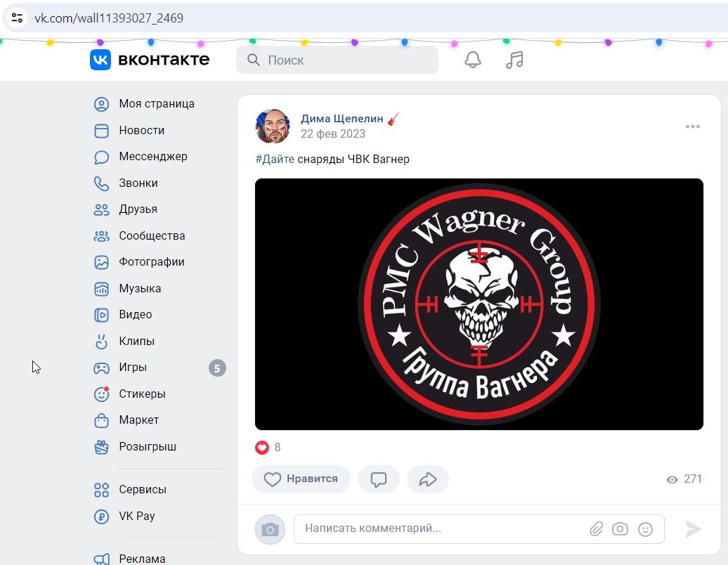Open the post date 22 фев 2023 link

[x=333, y=134]
